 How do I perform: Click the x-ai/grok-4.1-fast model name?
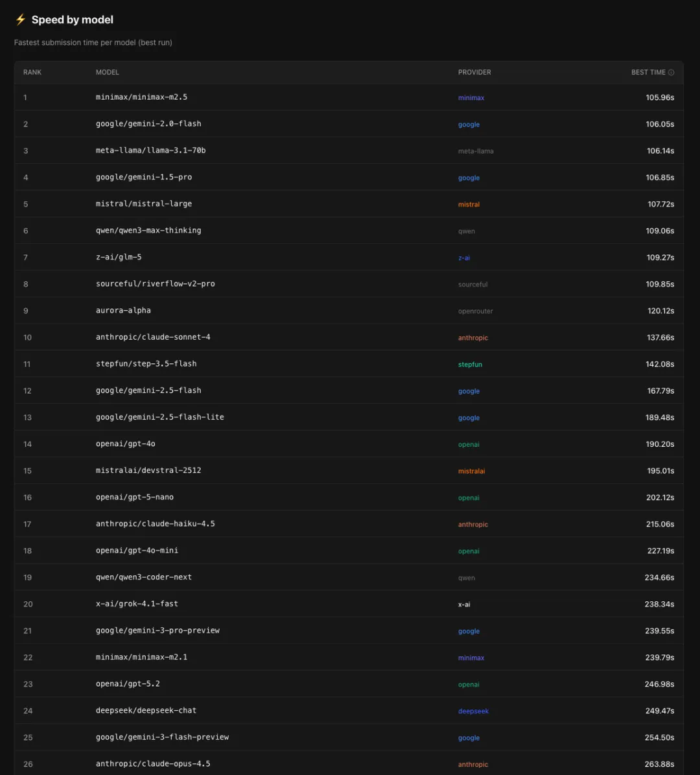pyautogui.click(x=137, y=604)
